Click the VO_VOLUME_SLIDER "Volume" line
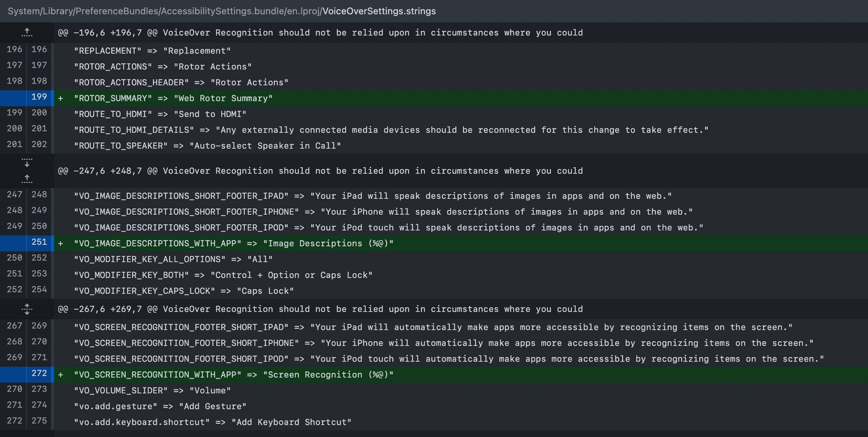Viewport: 868px width, 437px height. (152, 391)
